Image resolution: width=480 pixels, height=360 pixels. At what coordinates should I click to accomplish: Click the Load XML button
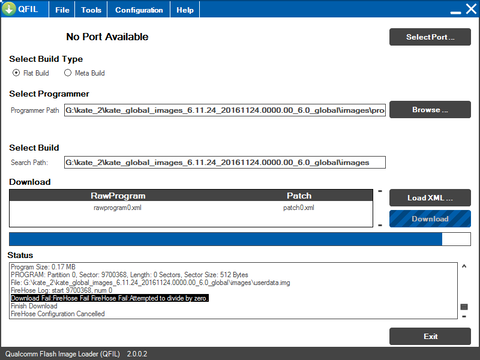click(430, 198)
